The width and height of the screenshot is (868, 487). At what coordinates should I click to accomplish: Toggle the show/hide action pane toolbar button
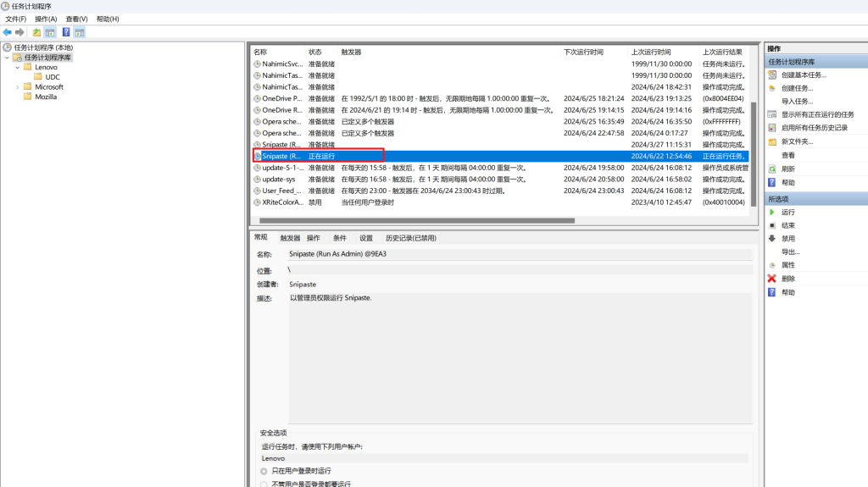click(80, 32)
